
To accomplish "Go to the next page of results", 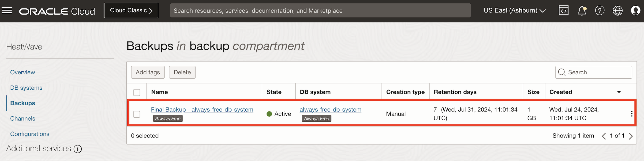I will [631, 136].
